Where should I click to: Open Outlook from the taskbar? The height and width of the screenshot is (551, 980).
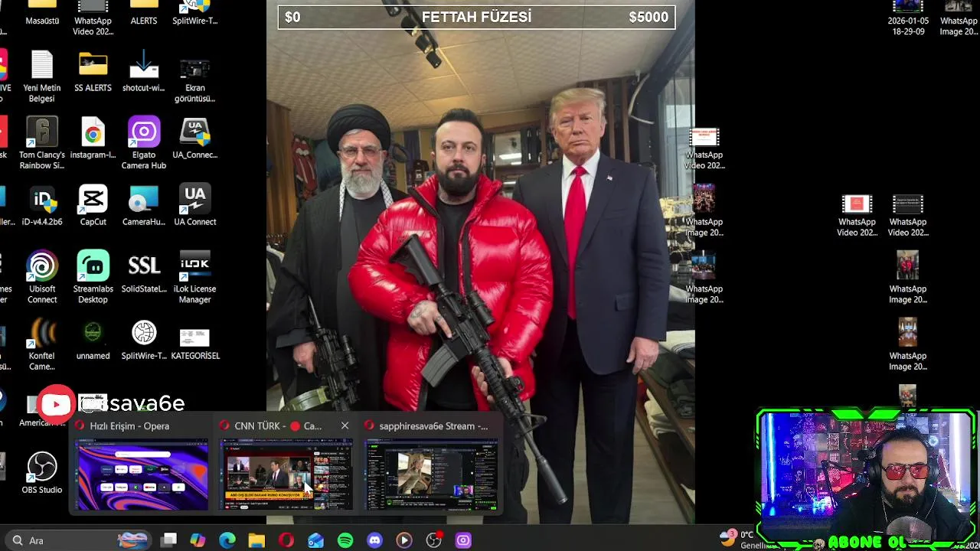(x=315, y=540)
